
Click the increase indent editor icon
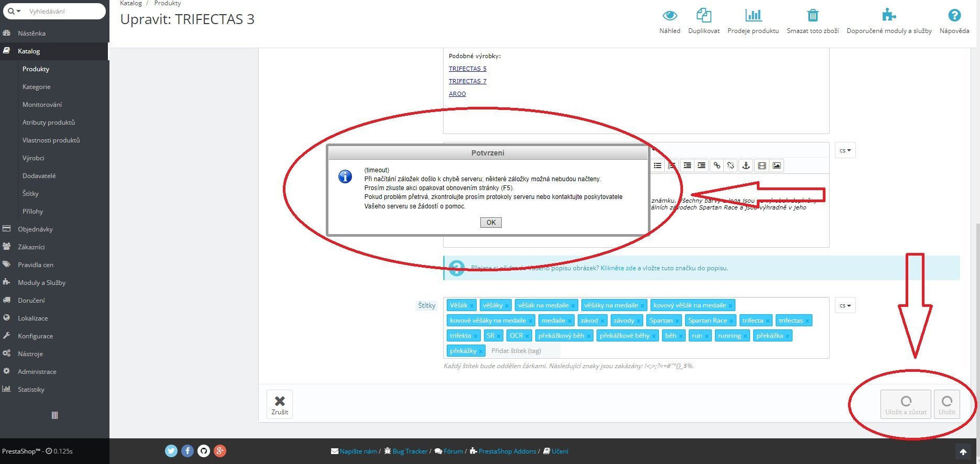(701, 165)
